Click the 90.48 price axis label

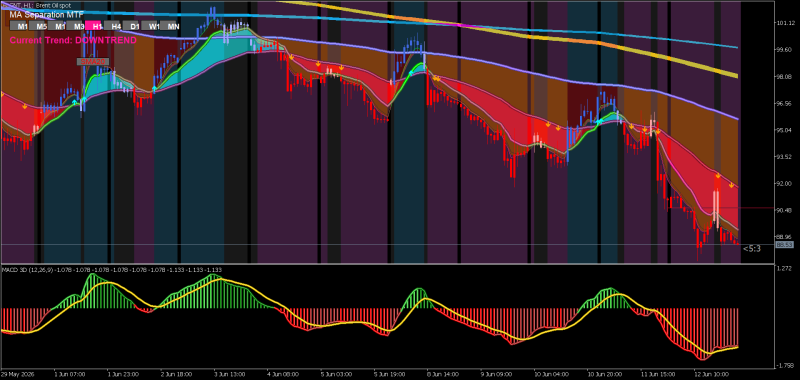(785, 210)
